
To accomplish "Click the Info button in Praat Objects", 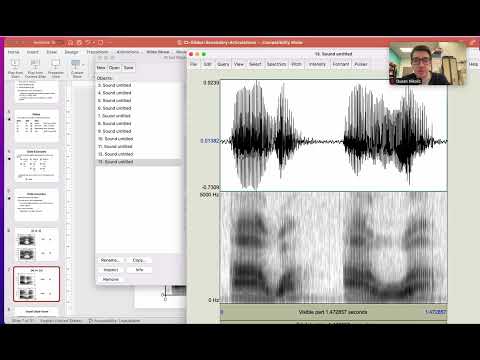I will (139, 270).
